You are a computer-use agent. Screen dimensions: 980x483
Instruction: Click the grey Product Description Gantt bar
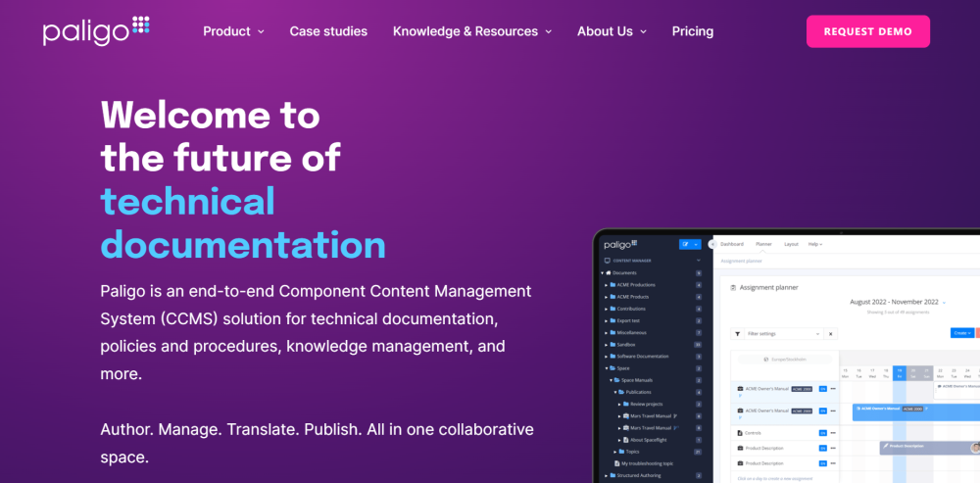930,446
